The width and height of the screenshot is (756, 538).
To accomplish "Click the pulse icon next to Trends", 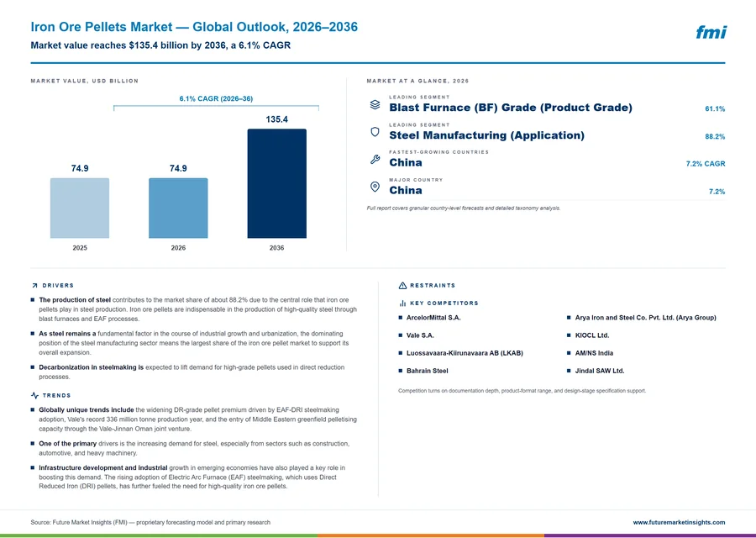I will tap(34, 396).
